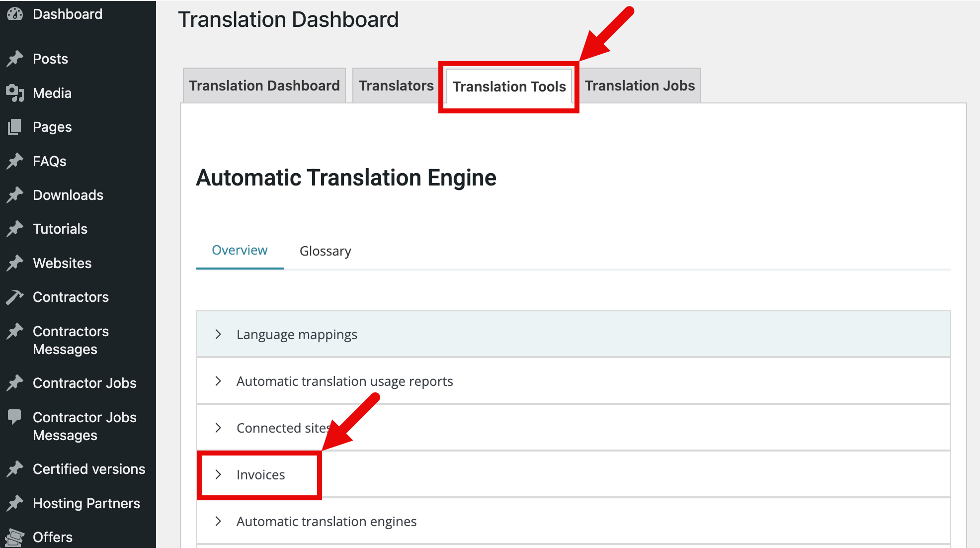Open the Offers menu item
This screenshot has width=980, height=548.
53,537
